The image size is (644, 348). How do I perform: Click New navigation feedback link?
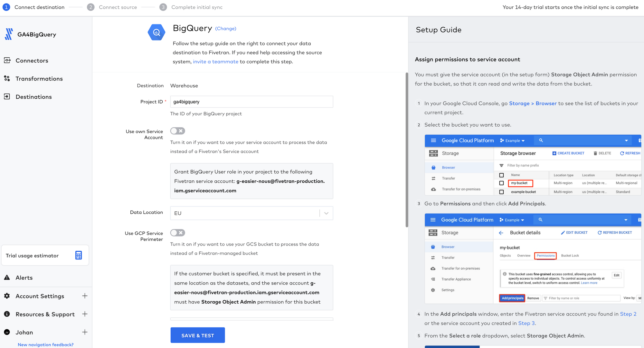(46, 344)
